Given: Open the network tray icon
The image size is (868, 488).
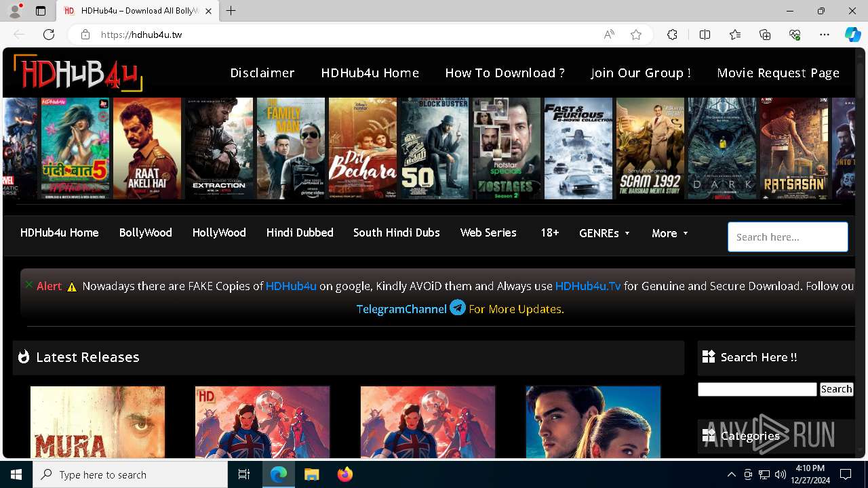Looking at the screenshot, I should pyautogui.click(x=764, y=474).
